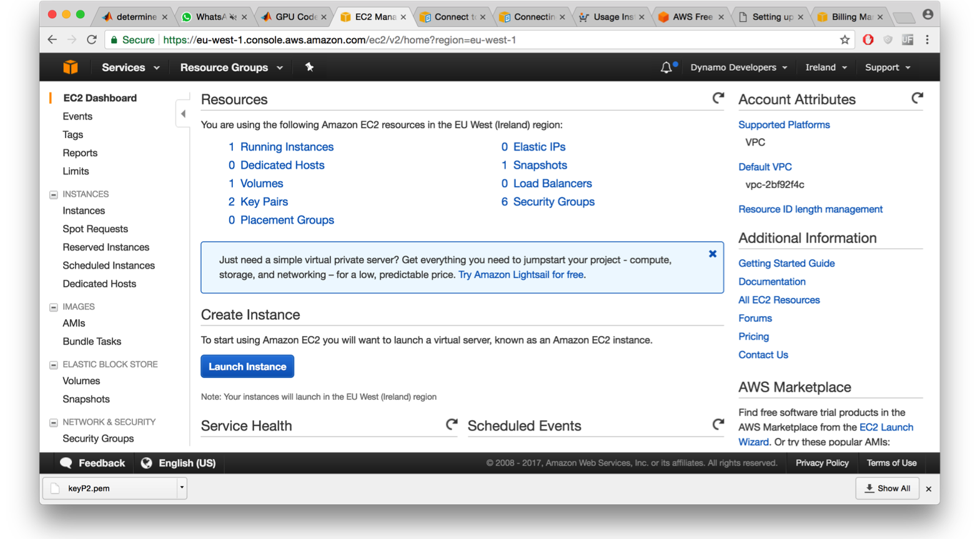The height and width of the screenshot is (539, 980).
Task: Open Supported Platforms link
Action: [784, 125]
